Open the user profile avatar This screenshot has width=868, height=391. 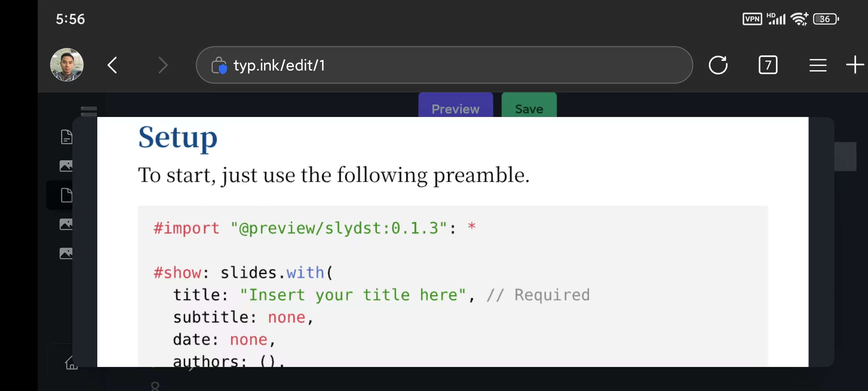pos(67,65)
